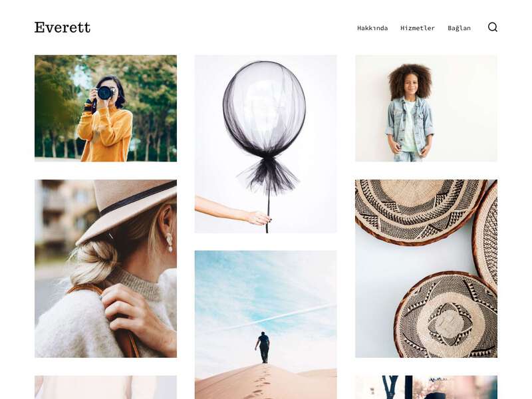Open the woven wall baskets image
Image resolution: width=532 pixels, height=399 pixels.
[x=426, y=269]
